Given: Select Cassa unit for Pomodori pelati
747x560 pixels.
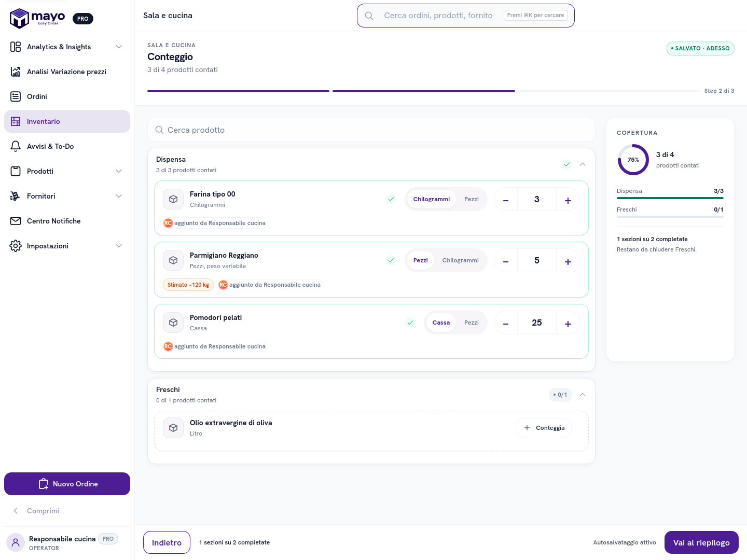Looking at the screenshot, I should (x=441, y=323).
